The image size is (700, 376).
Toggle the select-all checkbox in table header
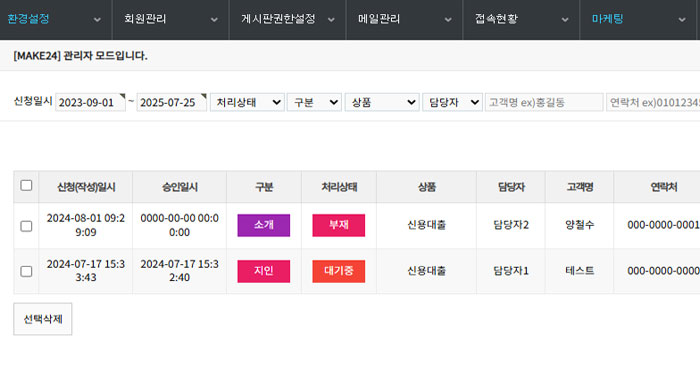[26, 185]
